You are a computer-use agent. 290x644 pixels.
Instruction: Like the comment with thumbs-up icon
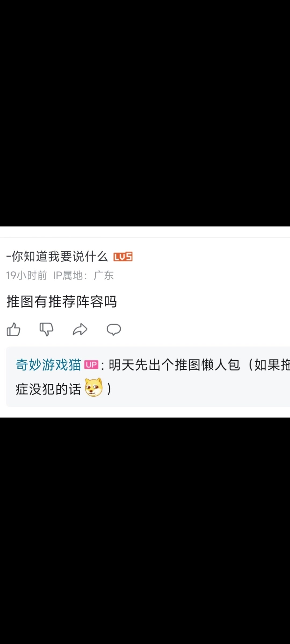[x=13, y=329]
